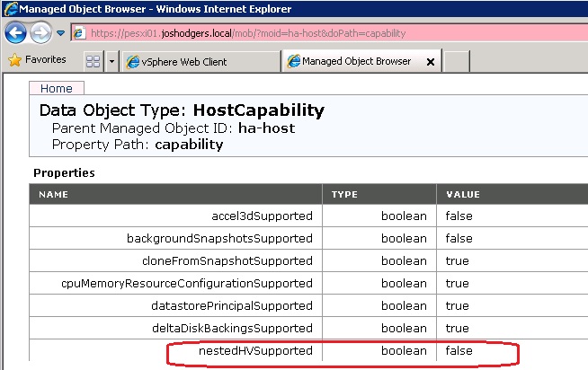Open the Quick Tabs grid view

point(93,61)
